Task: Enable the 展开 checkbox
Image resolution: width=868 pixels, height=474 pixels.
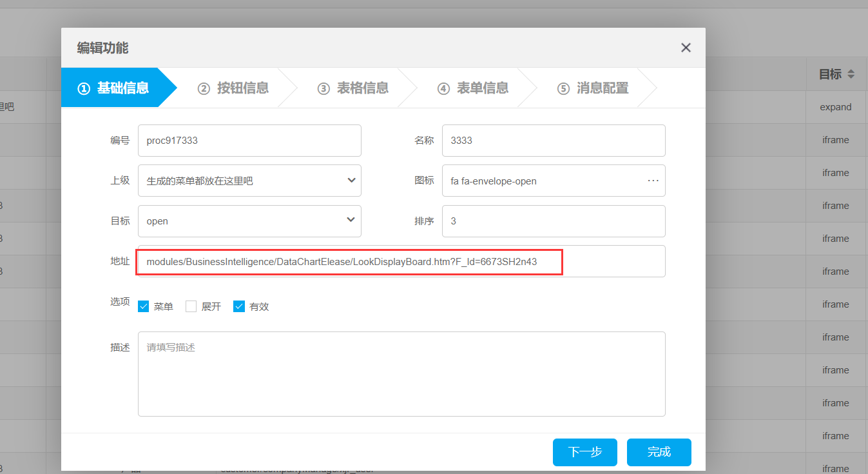Action: 191,306
